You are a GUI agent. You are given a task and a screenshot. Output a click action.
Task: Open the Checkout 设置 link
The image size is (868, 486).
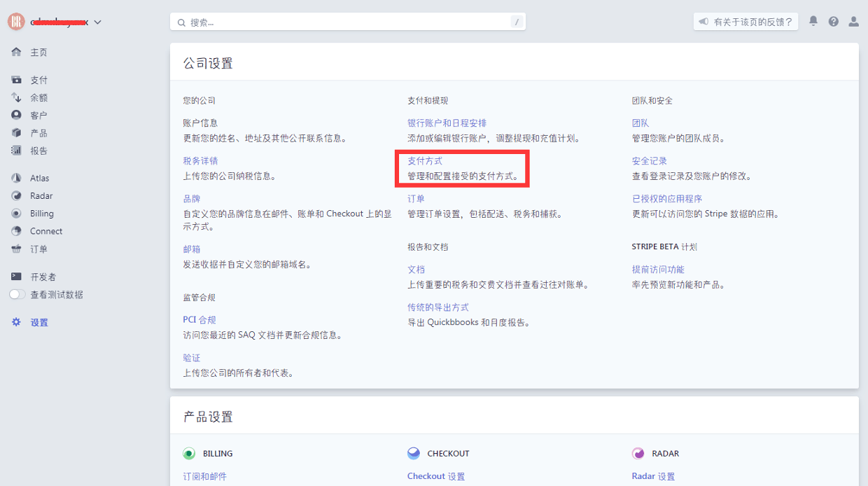pos(435,476)
